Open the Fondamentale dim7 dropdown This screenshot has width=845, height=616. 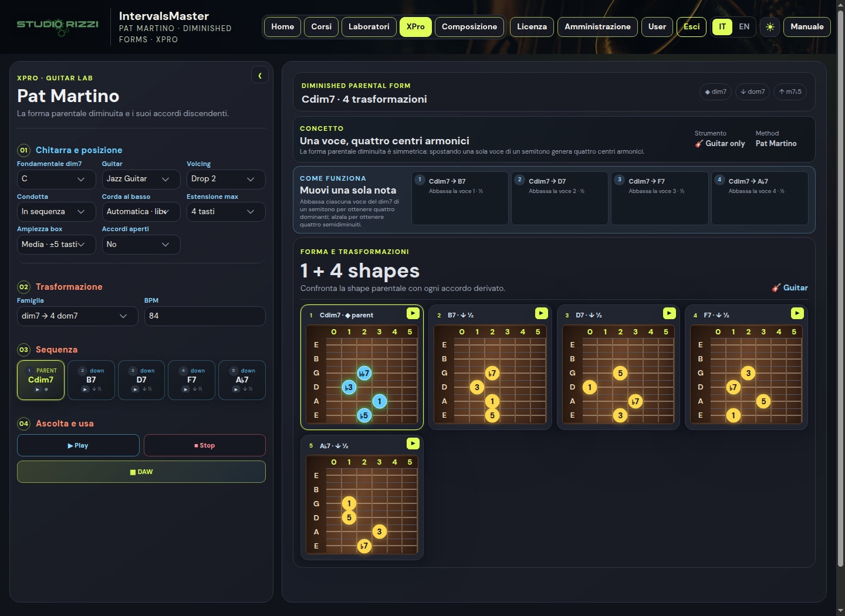click(x=56, y=179)
